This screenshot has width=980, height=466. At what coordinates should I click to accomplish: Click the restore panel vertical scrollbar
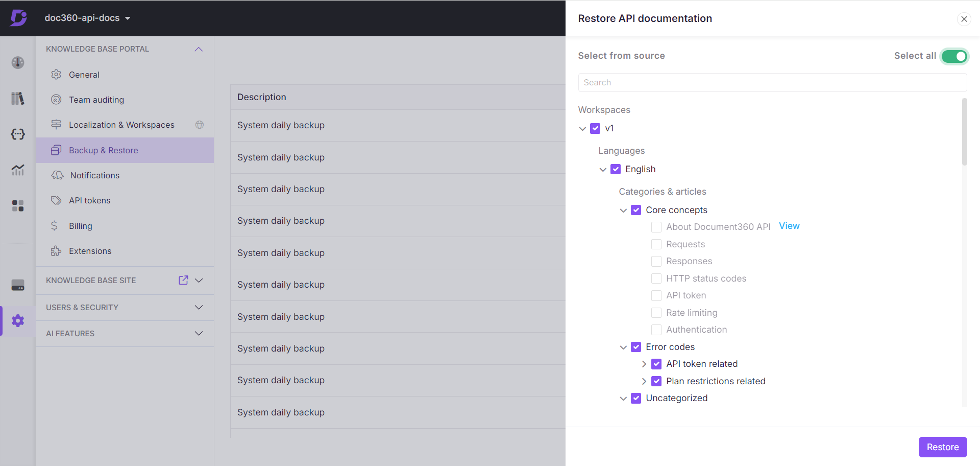point(964,132)
